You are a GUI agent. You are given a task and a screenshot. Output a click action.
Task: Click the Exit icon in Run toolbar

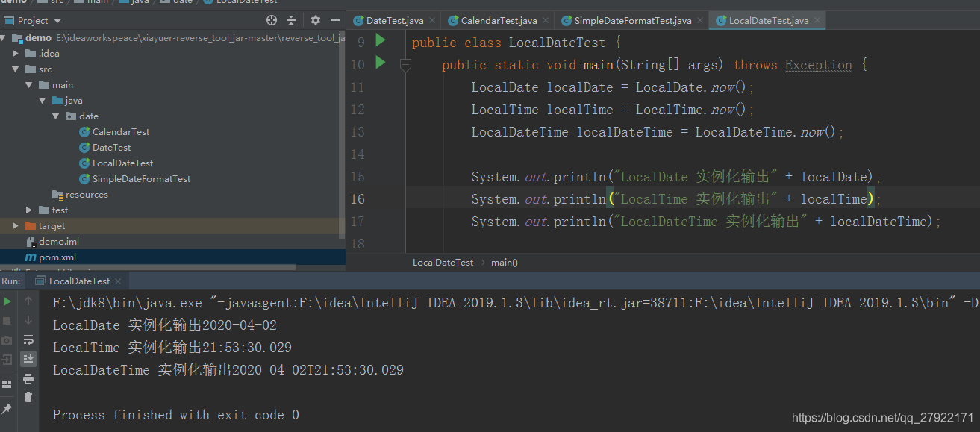(x=7, y=360)
